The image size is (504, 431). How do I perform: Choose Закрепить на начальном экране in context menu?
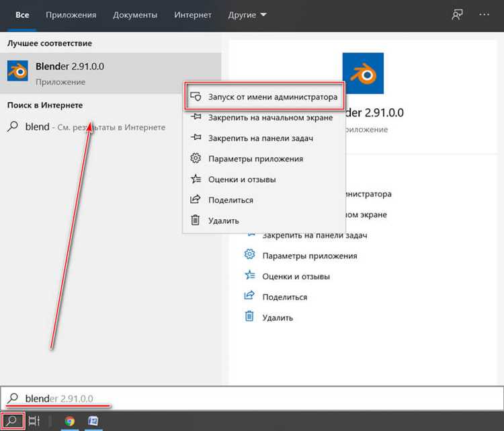click(264, 118)
